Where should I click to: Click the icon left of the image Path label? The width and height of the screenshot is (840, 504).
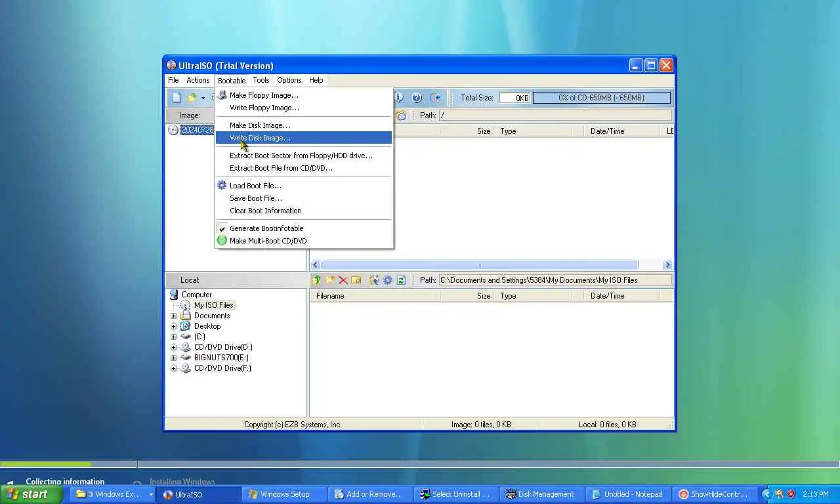401,115
